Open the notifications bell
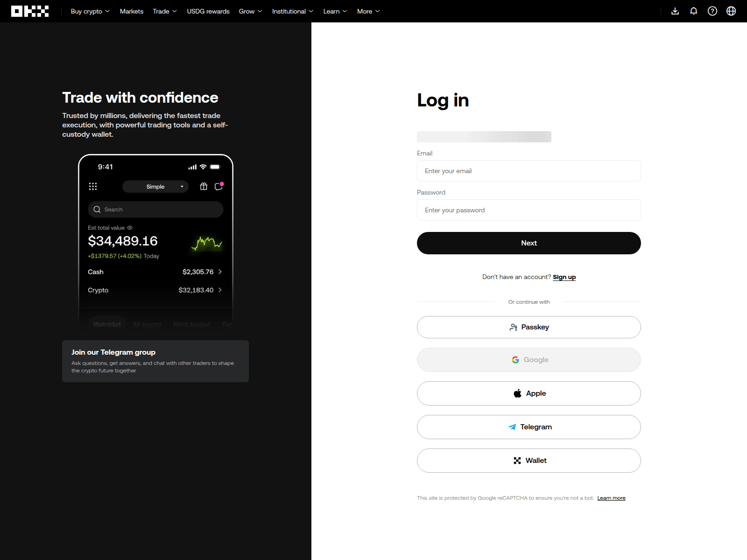This screenshot has width=747, height=560. pos(694,11)
